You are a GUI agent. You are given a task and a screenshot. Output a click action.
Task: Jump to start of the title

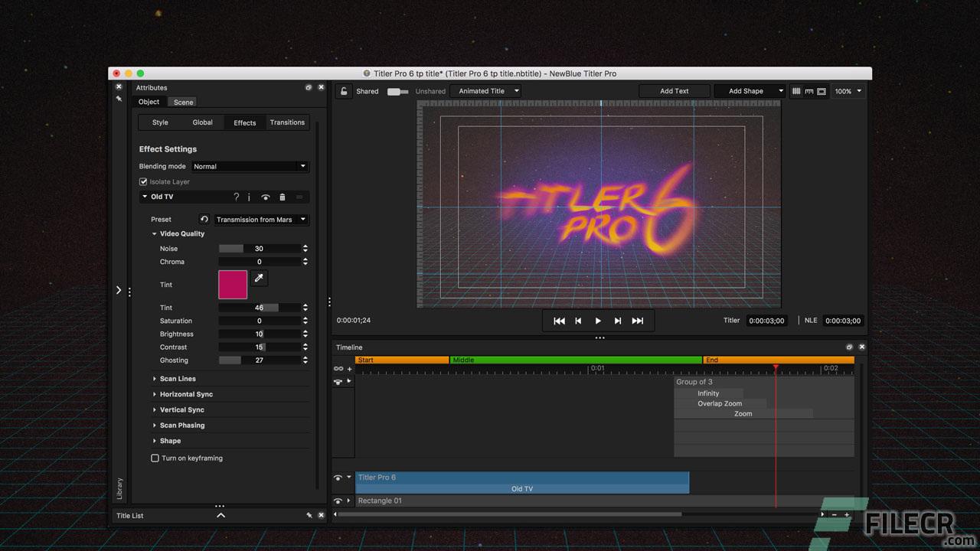tap(559, 321)
